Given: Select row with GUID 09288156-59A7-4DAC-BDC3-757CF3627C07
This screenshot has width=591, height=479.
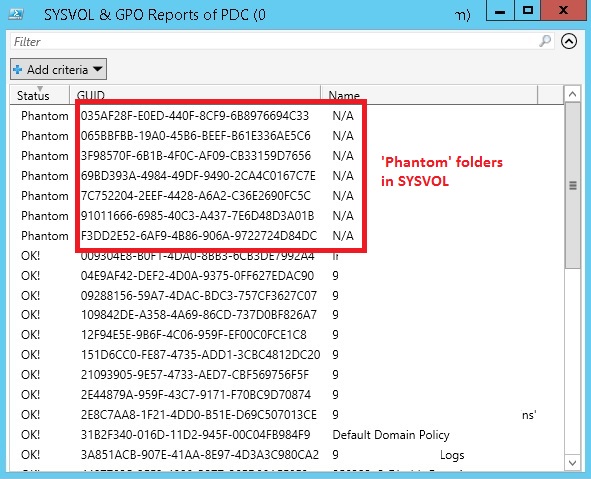Looking at the screenshot, I should (286, 295).
